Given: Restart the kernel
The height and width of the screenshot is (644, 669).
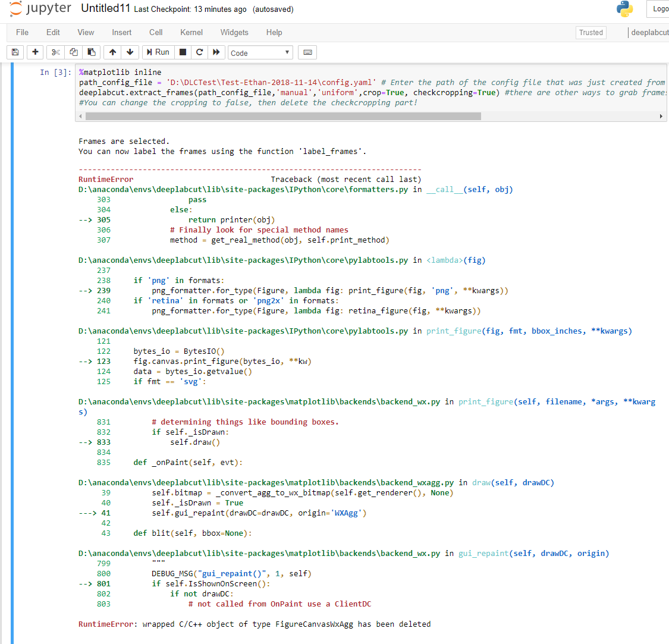Looking at the screenshot, I should tap(199, 52).
